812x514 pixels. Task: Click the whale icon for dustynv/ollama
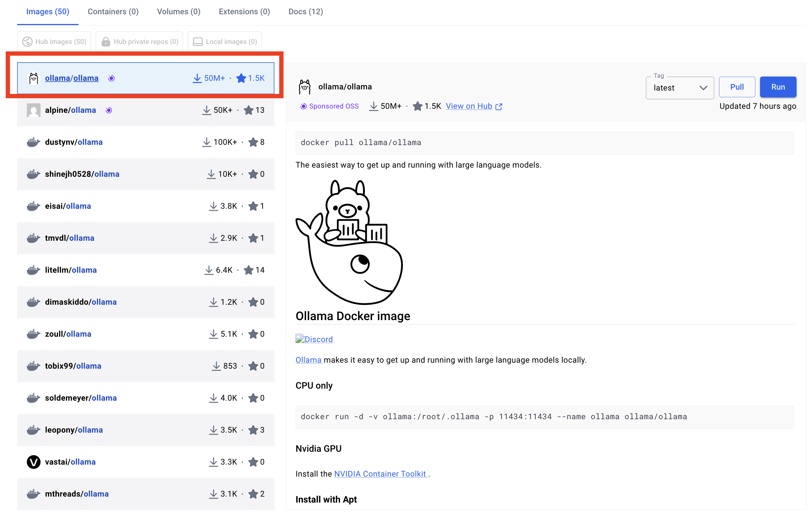tap(33, 142)
